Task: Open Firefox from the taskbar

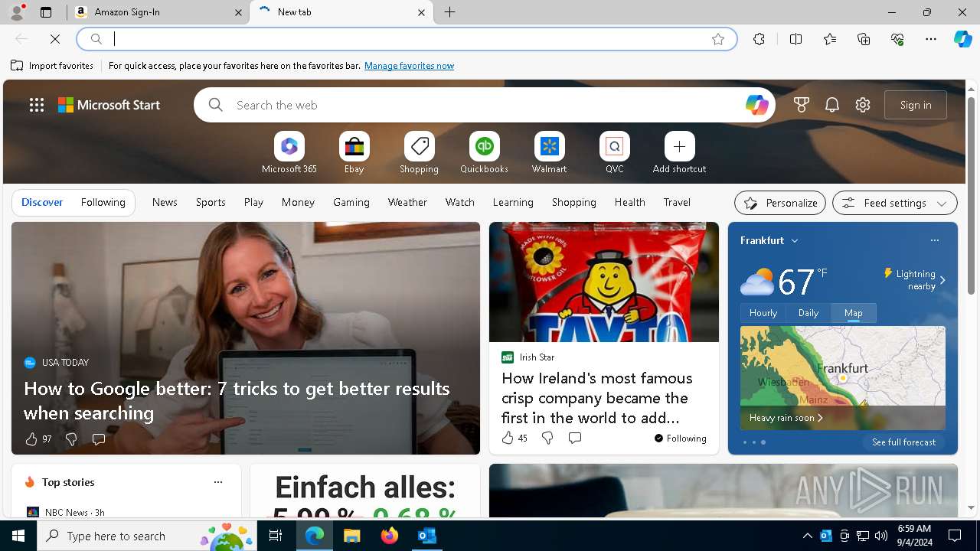Action: (389, 536)
